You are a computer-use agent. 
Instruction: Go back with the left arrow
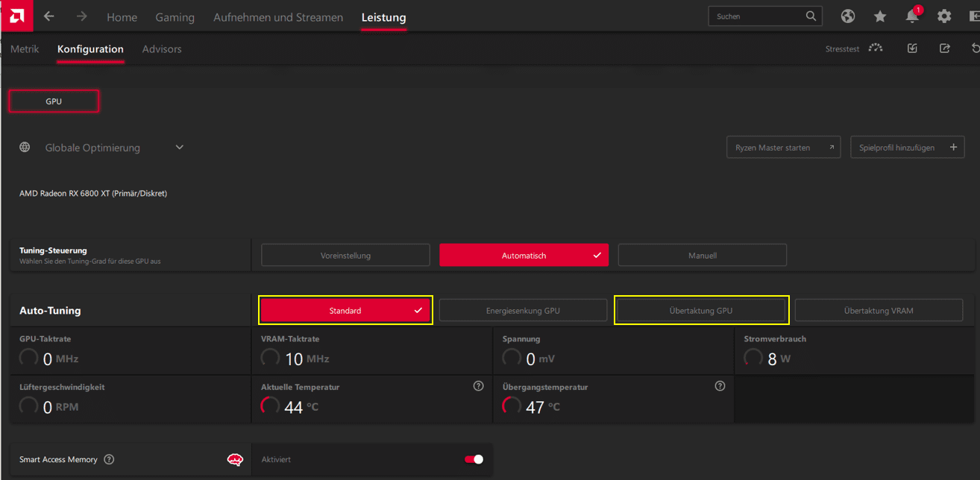(x=49, y=16)
